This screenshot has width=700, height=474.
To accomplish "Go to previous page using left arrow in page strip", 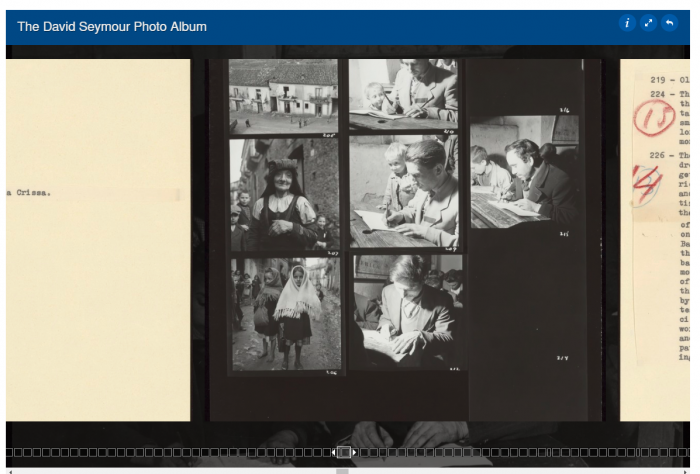I will (333, 452).
